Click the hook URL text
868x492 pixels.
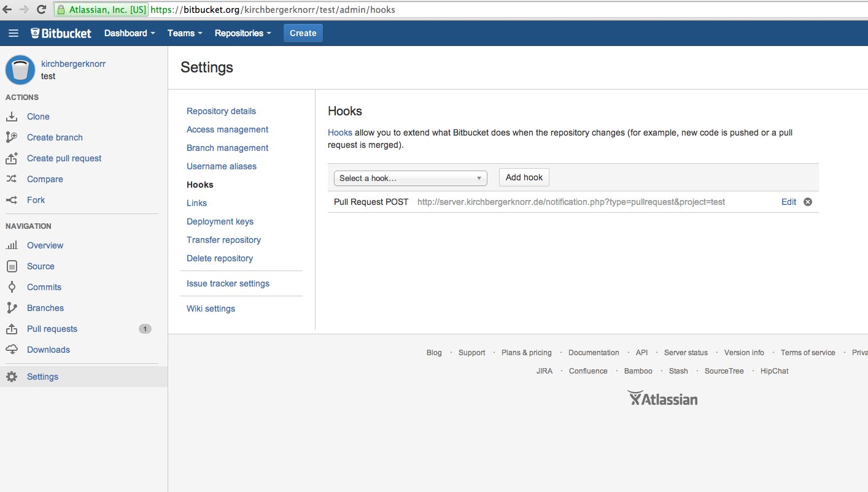click(572, 202)
